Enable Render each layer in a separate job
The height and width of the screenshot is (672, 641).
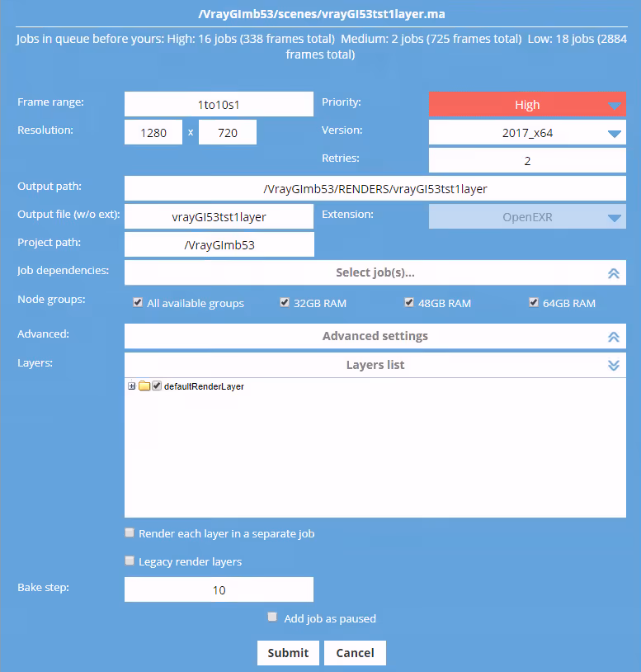click(130, 532)
